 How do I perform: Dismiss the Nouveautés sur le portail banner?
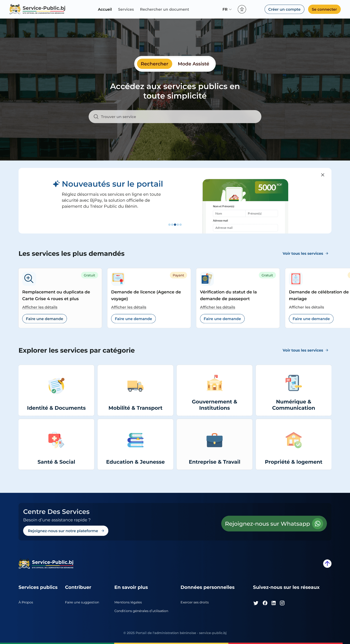[x=322, y=175]
